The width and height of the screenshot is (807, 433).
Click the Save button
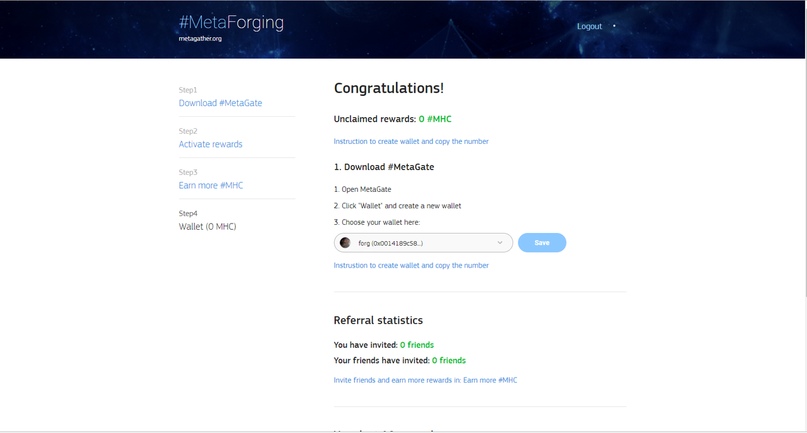[542, 243]
